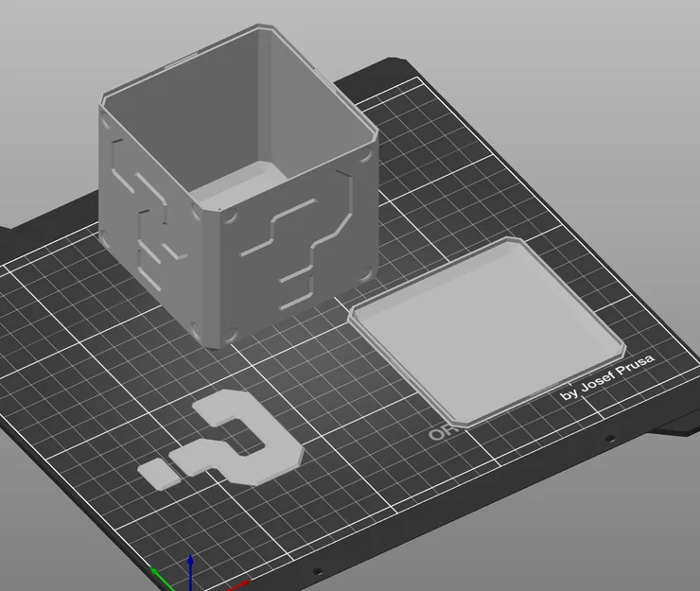Click the "by Josef Prusa" bed text
The image size is (700, 591).
pos(607,377)
